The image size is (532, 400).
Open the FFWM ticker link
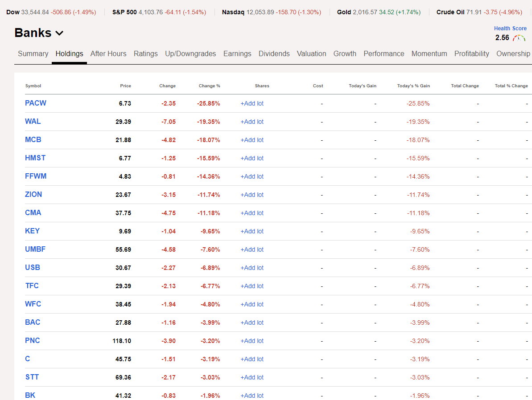point(36,176)
